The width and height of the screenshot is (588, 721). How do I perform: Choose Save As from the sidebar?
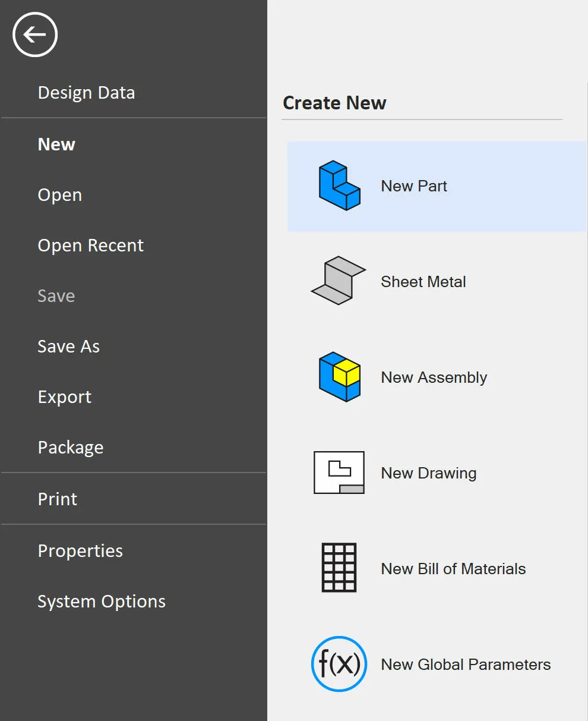pos(69,347)
